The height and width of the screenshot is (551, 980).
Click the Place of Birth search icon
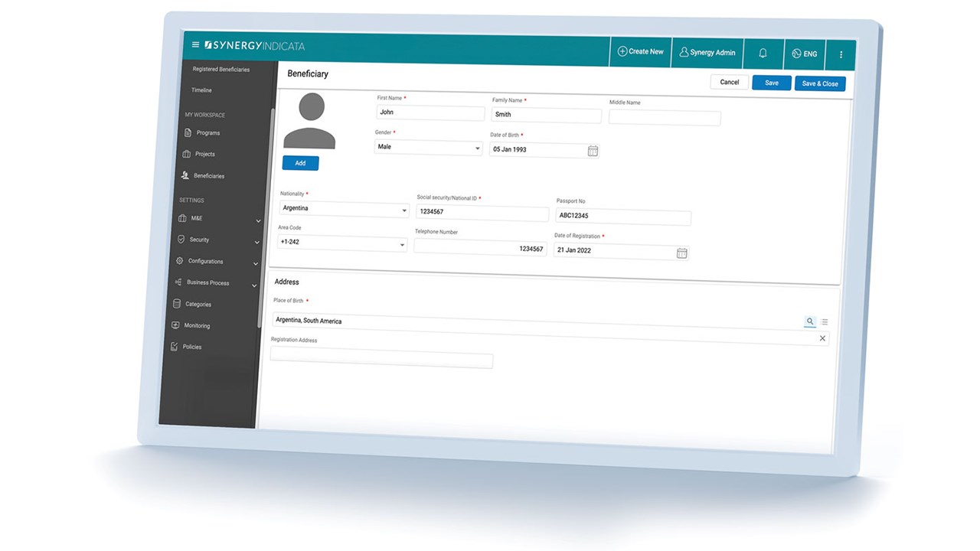point(810,321)
